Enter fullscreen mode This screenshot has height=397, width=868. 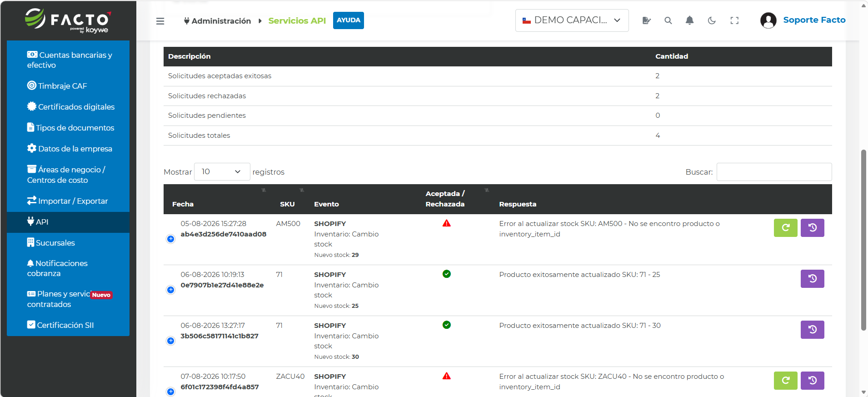pos(734,20)
